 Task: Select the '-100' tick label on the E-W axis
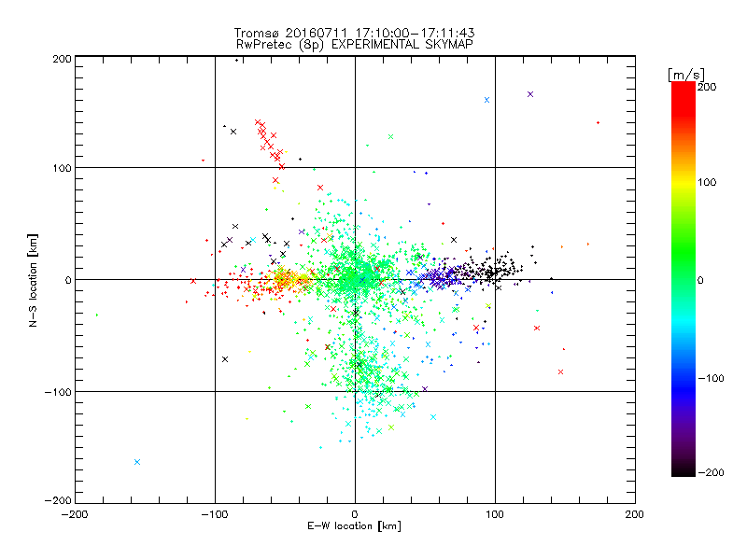tap(215, 514)
